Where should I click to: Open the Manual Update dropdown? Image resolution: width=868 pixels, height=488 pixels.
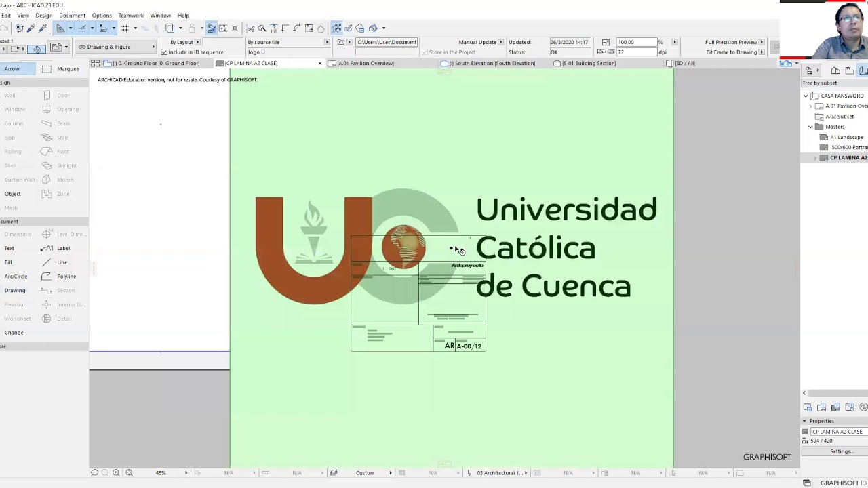[x=501, y=42]
